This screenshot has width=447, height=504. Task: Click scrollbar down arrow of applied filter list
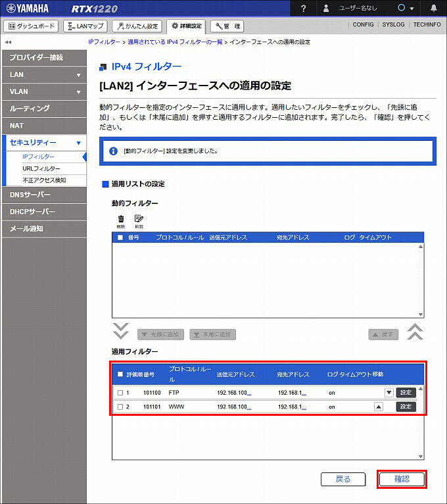click(421, 457)
